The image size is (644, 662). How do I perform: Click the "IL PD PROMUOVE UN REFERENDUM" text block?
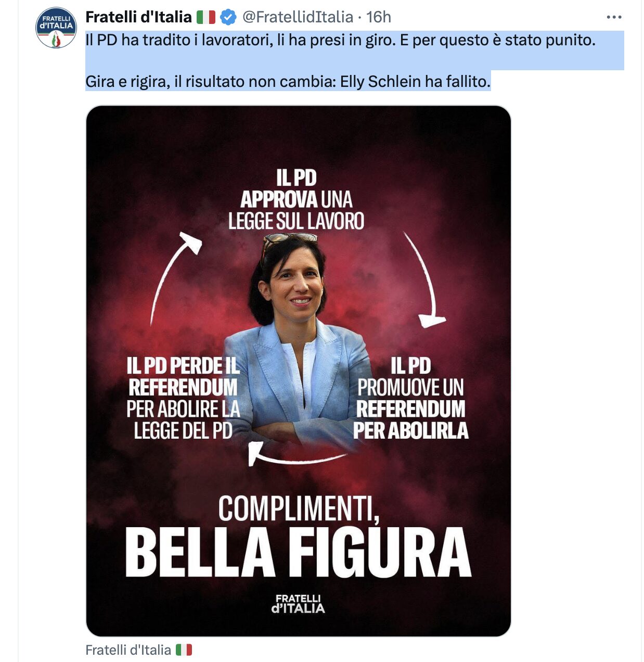[x=410, y=398]
